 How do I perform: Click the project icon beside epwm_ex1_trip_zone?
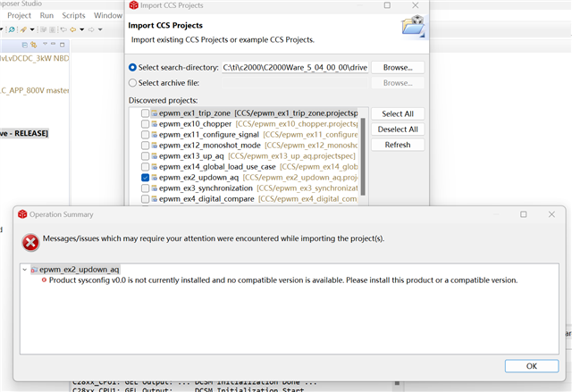click(154, 113)
